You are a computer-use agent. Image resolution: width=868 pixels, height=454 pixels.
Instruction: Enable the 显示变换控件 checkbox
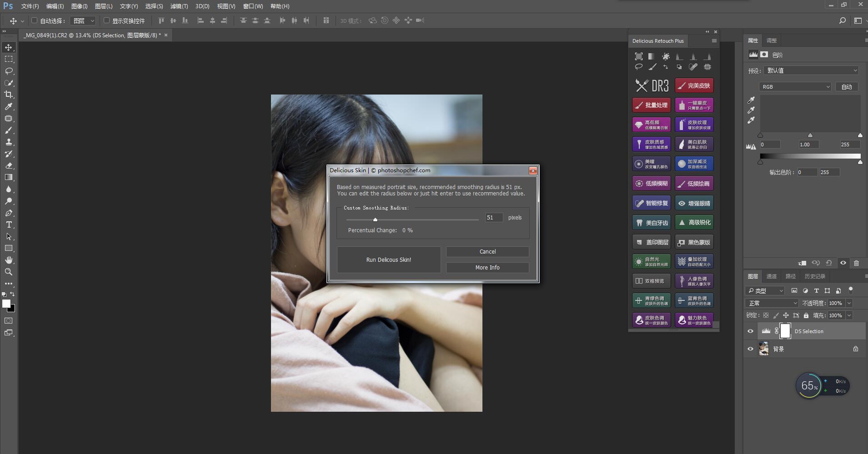[106, 20]
